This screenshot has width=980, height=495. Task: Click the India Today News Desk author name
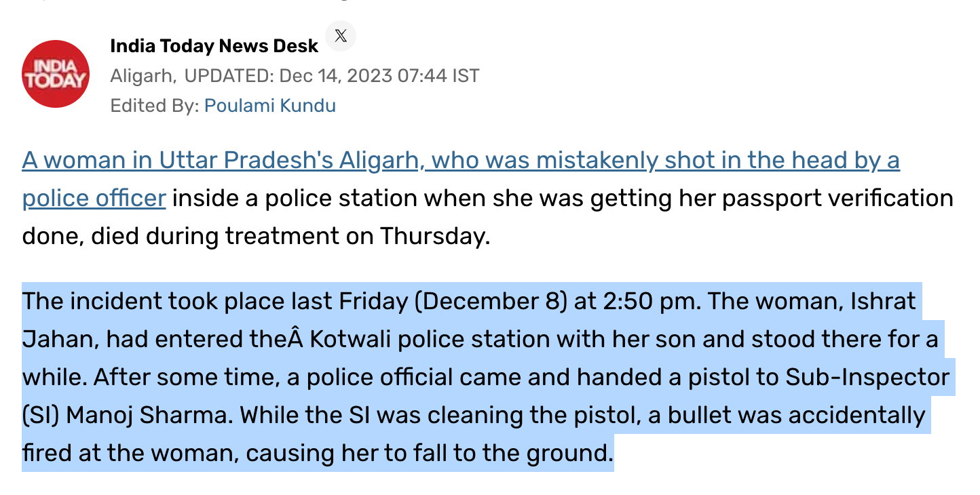coord(214,46)
